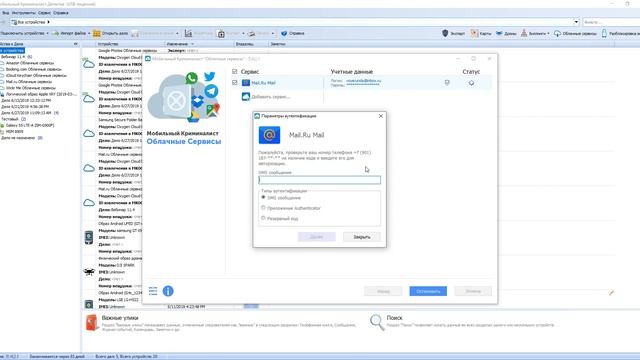Click the SMS code input field

(x=319, y=180)
